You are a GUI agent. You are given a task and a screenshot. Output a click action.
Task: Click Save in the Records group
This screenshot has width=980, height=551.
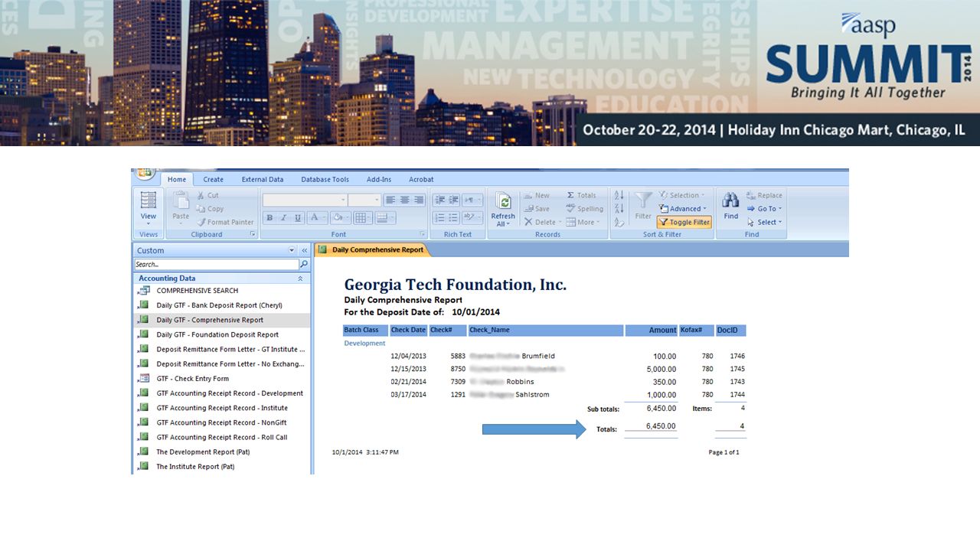[537, 208]
